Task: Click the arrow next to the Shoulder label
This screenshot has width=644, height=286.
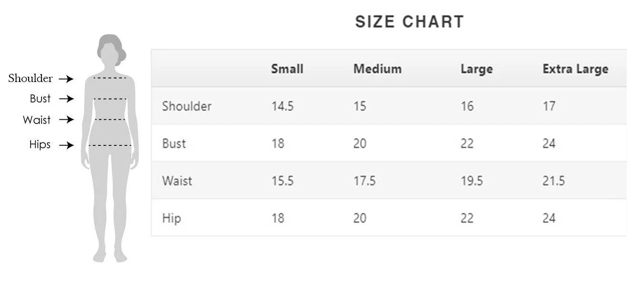Action: click(x=66, y=79)
